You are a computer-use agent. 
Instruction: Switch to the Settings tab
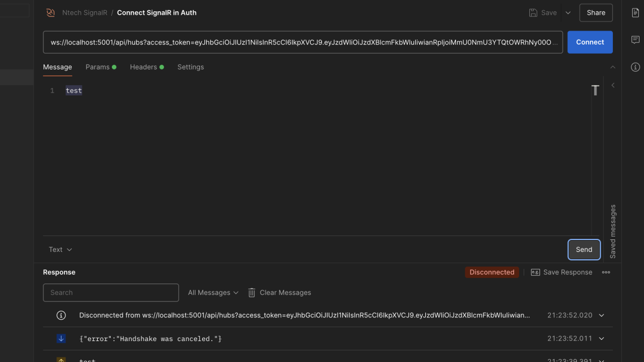[190, 67]
